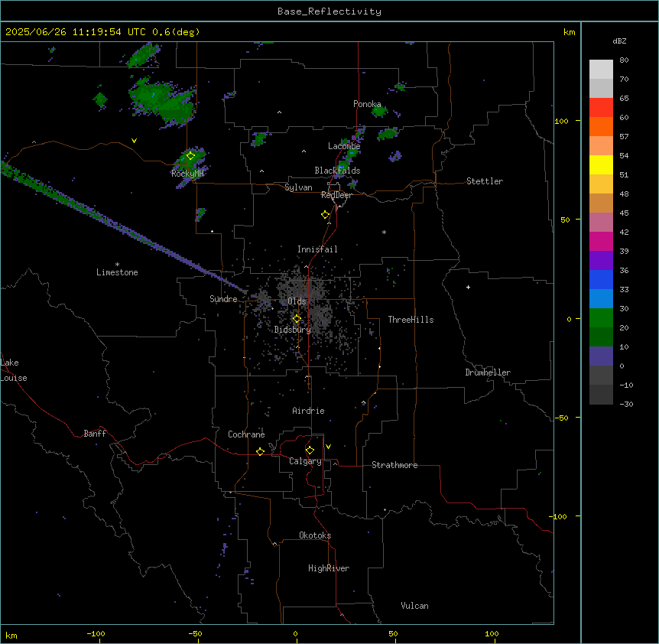Viewport: 659px width, 644px height.
Task: Select the yellow diamond marker between Olds and Didsbury
Action: [297, 319]
